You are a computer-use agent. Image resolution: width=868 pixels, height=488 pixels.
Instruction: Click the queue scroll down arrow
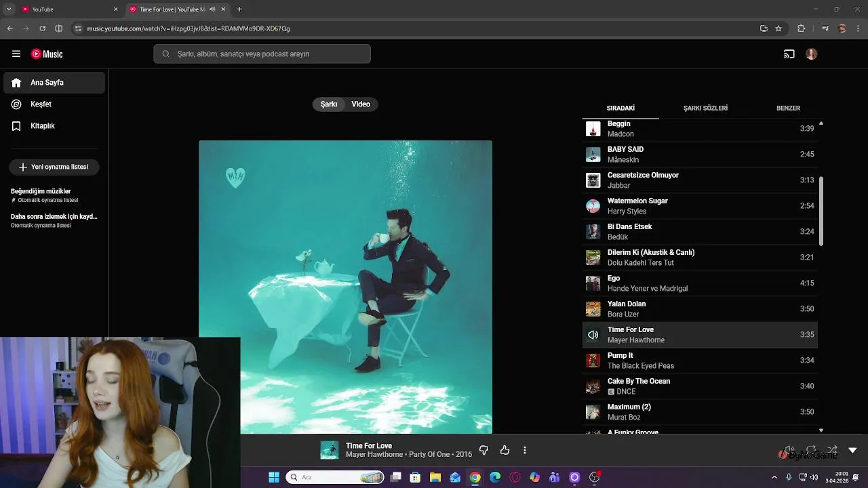[821, 430]
